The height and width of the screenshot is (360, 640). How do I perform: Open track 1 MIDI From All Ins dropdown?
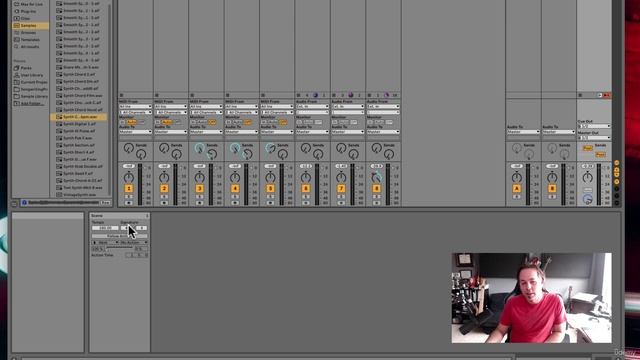click(x=136, y=107)
